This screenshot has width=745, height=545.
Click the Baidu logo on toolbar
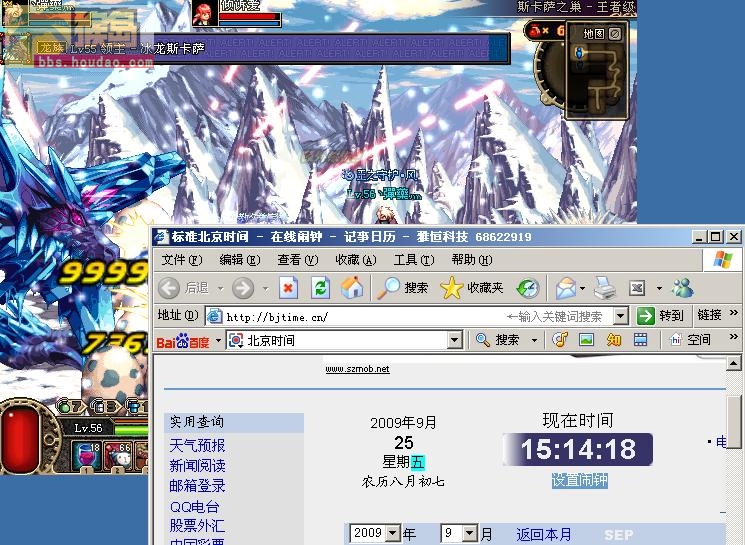click(x=183, y=341)
